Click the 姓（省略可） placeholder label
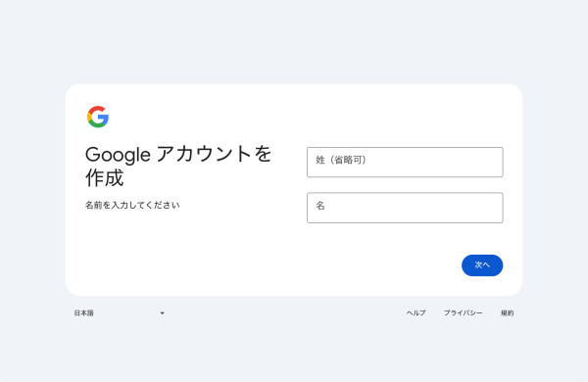Screen dimensions: 588x382 [341, 160]
